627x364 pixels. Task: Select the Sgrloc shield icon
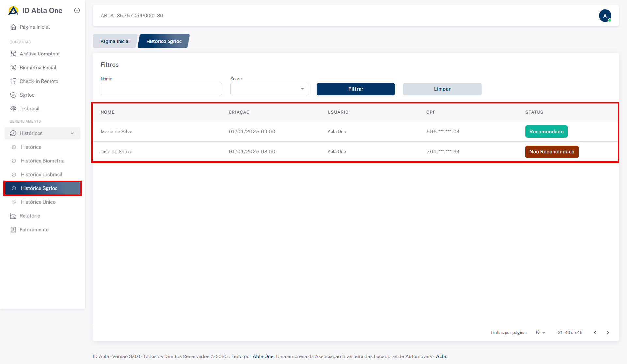(13, 95)
